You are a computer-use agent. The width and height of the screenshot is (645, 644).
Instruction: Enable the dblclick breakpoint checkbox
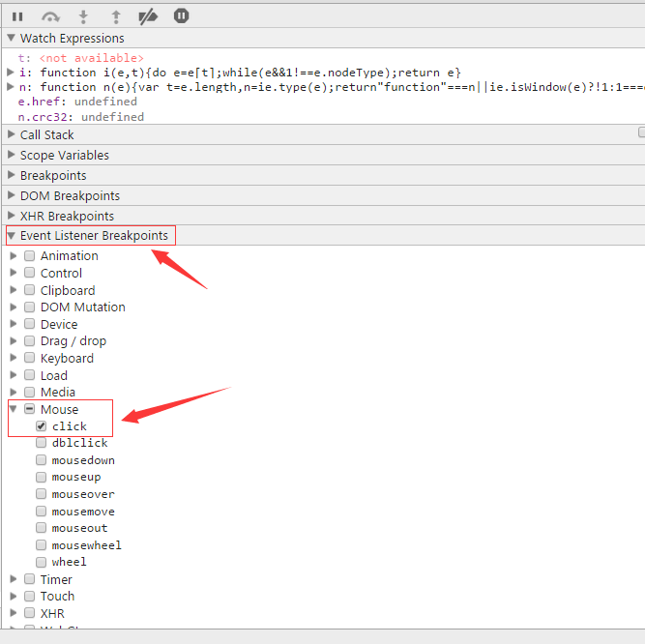(42, 443)
